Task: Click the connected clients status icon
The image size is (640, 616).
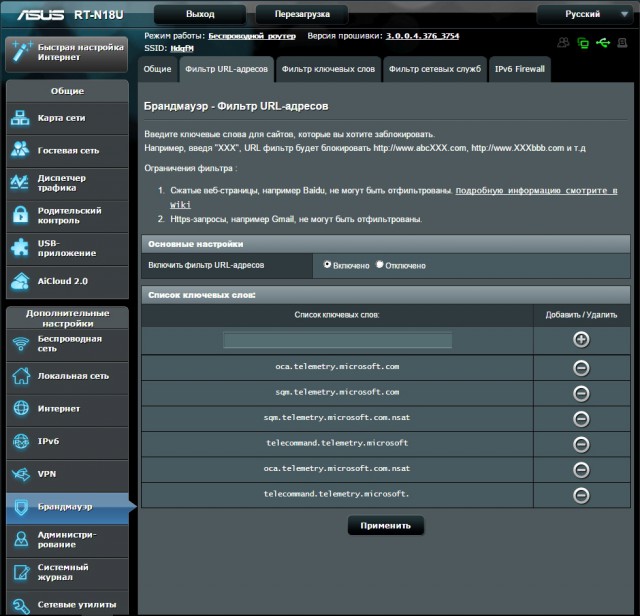Action: point(564,42)
